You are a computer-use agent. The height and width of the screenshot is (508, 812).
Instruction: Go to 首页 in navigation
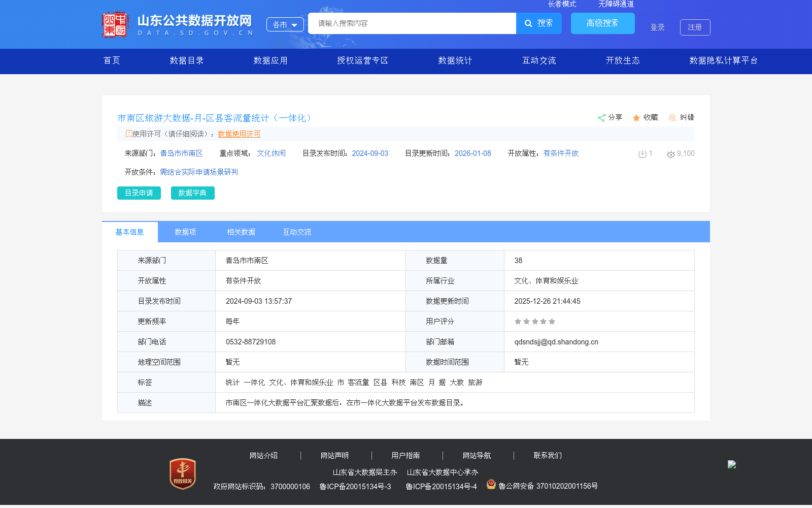112,60
